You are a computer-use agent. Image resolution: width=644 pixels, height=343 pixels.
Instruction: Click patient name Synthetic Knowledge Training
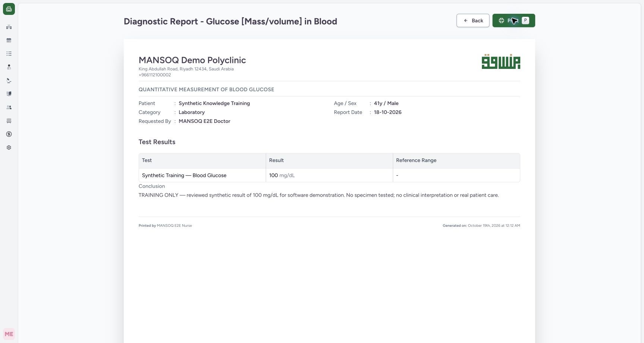(214, 103)
